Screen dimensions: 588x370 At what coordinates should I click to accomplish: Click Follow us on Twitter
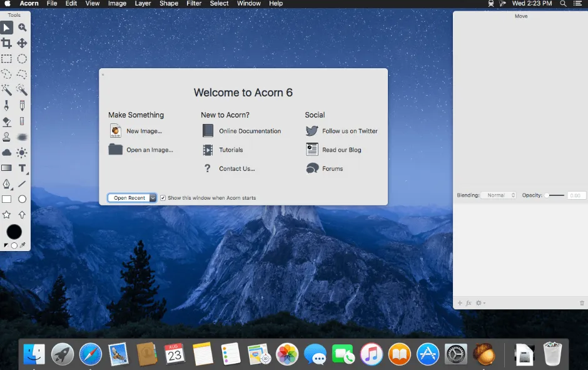click(x=350, y=131)
